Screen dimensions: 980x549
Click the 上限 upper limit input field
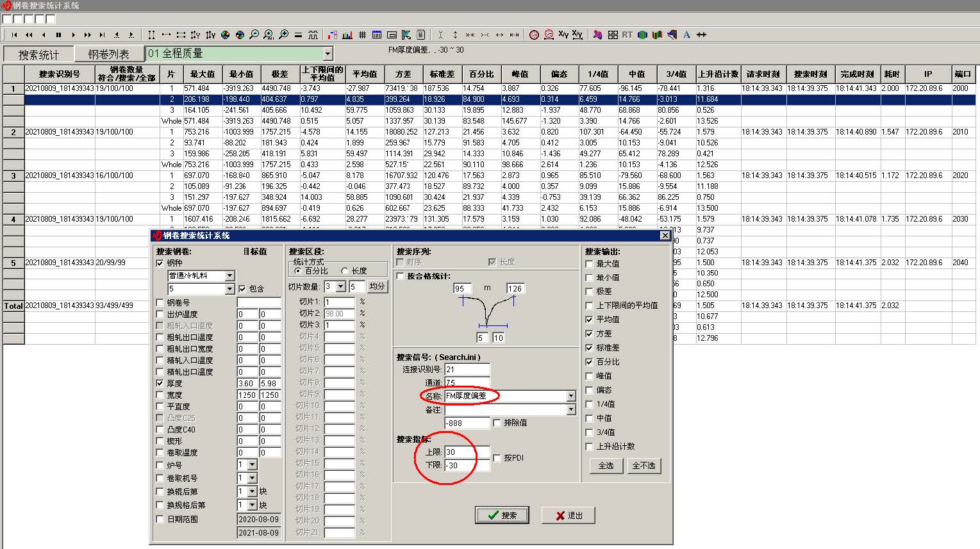point(467,452)
